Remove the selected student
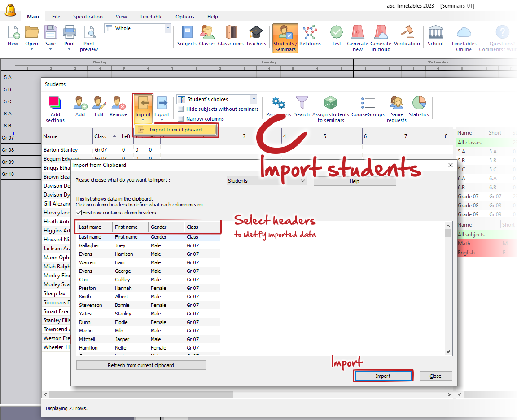The width and height of the screenshot is (517, 420). pyautogui.click(x=118, y=106)
